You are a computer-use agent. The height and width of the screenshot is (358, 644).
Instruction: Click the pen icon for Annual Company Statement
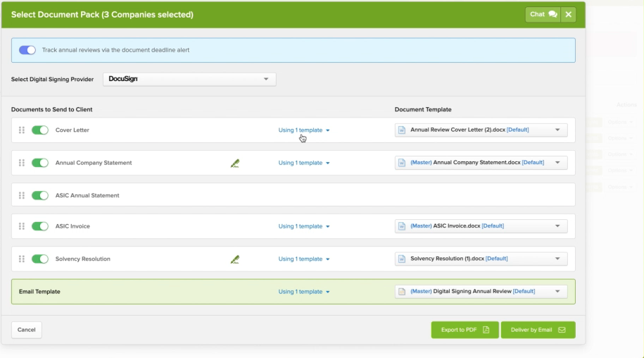[x=235, y=163]
